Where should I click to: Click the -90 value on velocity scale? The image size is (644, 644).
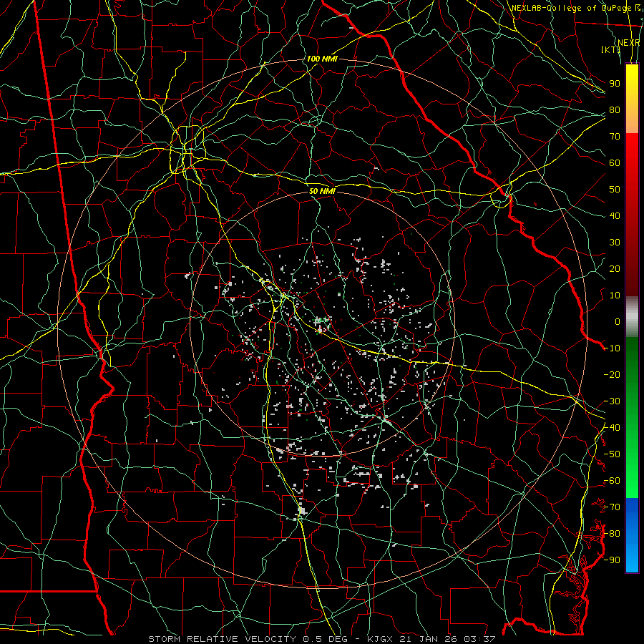pyautogui.click(x=612, y=560)
